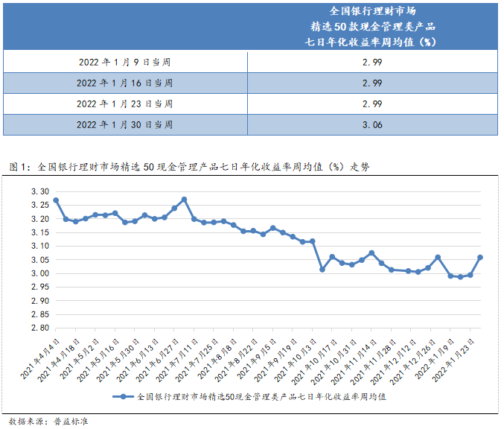Viewport: 504px width, 429px height.
Task: Click the 3.06 value in the table
Action: [372, 124]
